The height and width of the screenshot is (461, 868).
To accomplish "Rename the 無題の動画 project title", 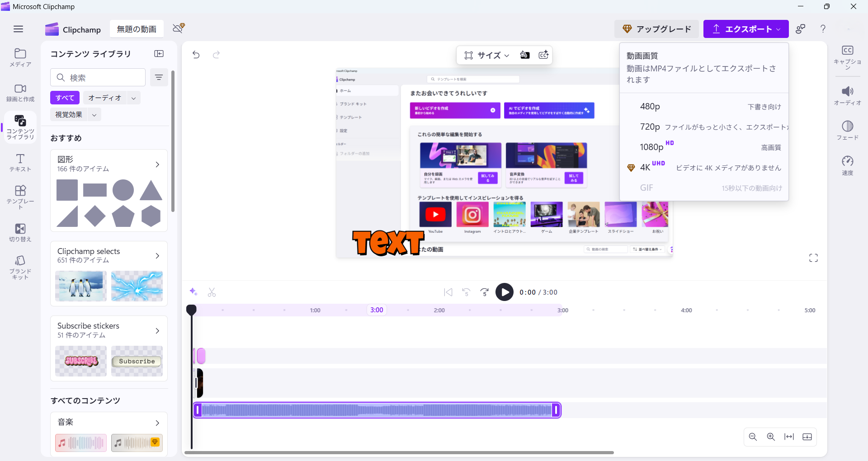I will click(x=137, y=29).
